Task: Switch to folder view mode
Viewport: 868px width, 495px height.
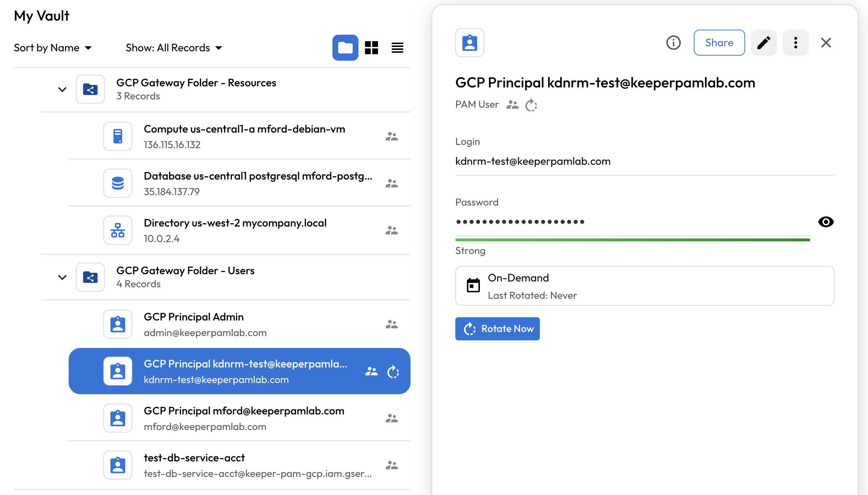Action: coord(345,48)
